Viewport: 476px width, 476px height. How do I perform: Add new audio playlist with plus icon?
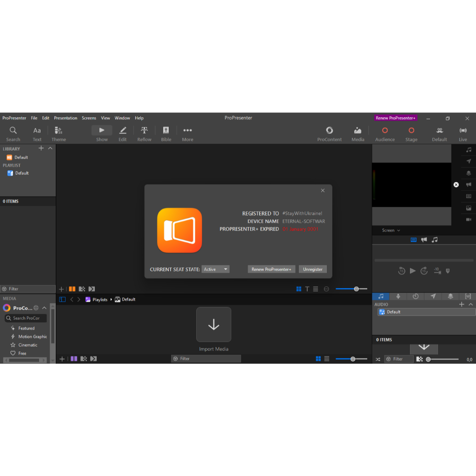pos(462,304)
